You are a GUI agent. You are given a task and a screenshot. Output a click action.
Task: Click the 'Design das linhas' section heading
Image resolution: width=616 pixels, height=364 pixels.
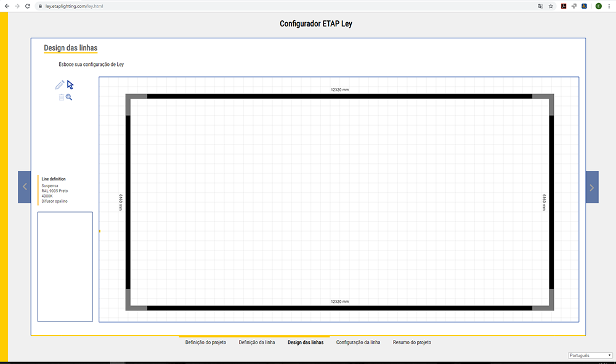[71, 48]
